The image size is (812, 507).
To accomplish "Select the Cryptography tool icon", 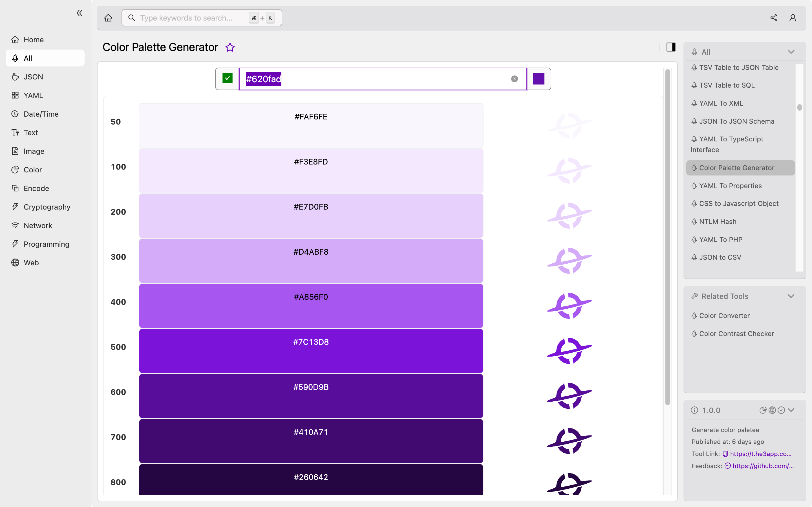I will [x=14, y=207].
